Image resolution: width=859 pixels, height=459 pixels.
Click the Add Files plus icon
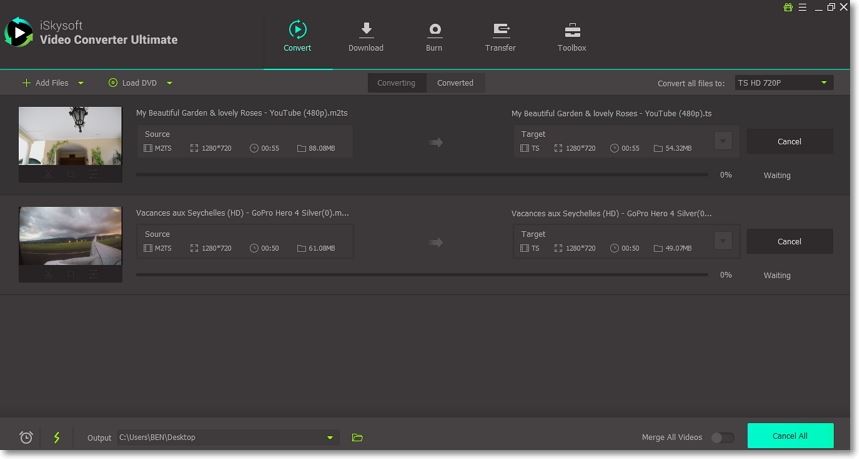pyautogui.click(x=26, y=83)
